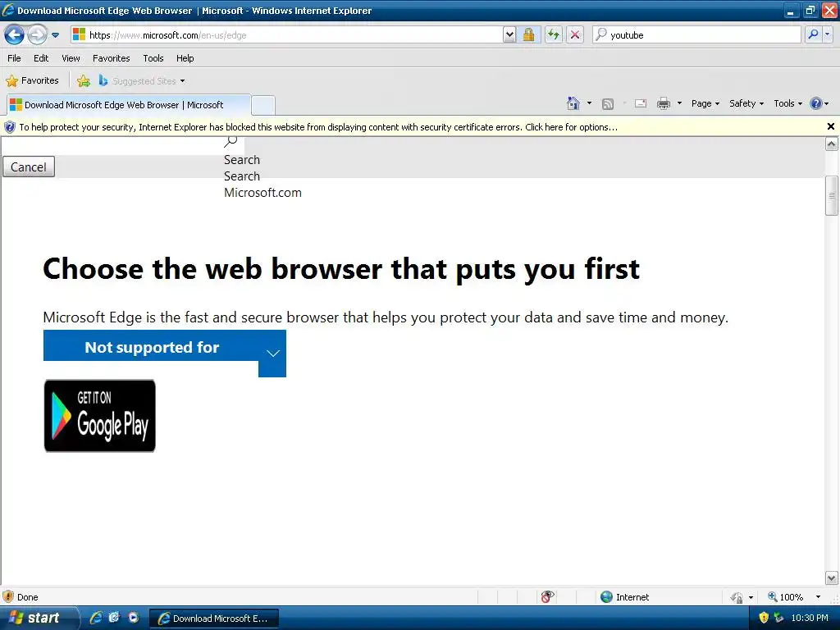This screenshot has height=630, width=840.
Task: Open the File menu
Action: (x=15, y=58)
